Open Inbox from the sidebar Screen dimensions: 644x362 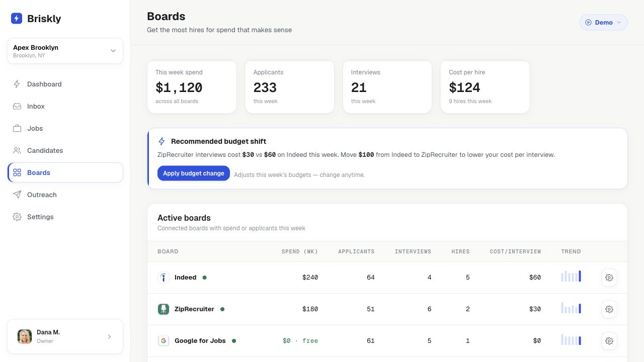(x=65, y=106)
